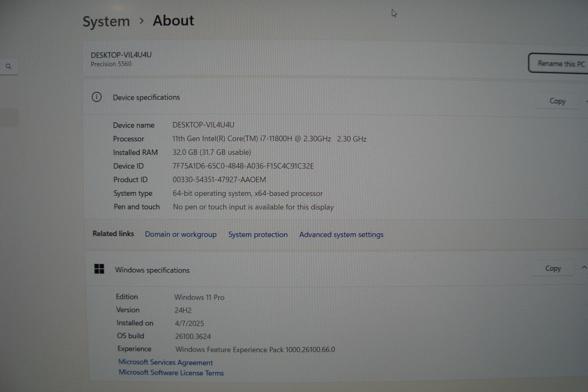This screenshot has height=392, width=588.
Task: Collapse the Windows specifications section chevron
Action: click(584, 267)
